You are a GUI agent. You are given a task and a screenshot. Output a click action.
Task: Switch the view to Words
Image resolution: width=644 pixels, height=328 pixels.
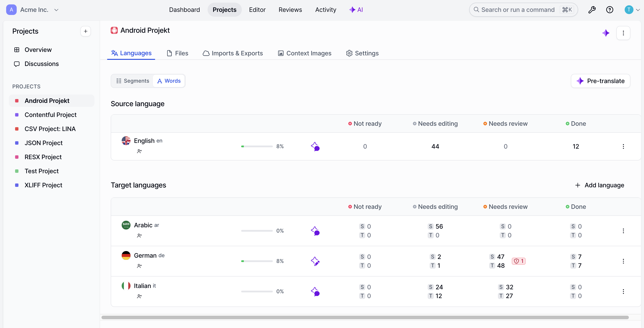[169, 81]
